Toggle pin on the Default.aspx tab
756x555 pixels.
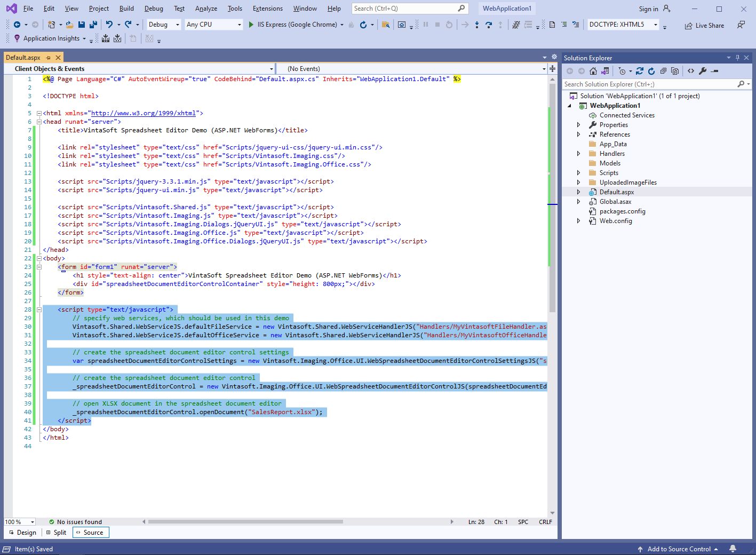(x=48, y=58)
